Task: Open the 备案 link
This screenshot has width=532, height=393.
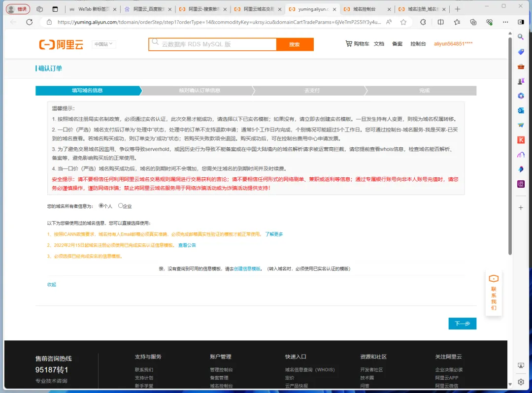Action: [x=397, y=44]
